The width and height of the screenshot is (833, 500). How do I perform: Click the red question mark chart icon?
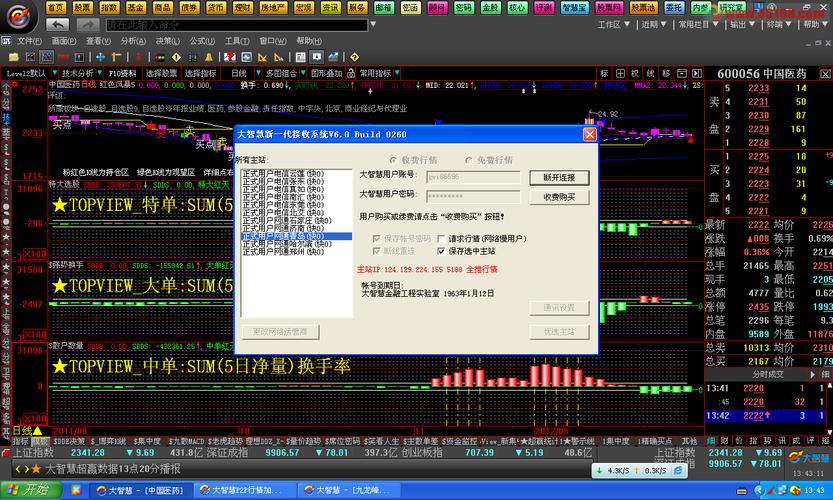pos(230,57)
